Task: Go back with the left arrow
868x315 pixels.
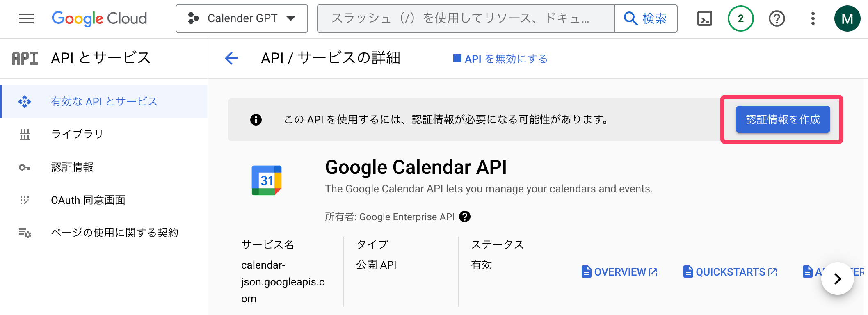Action: [231, 58]
